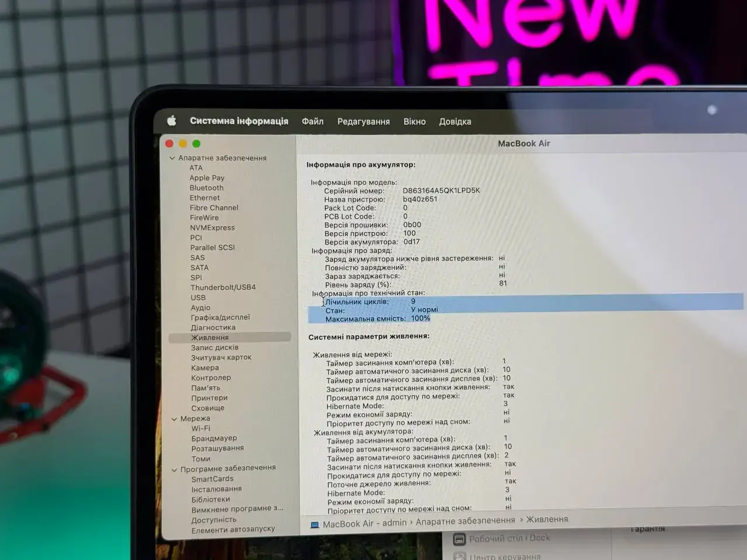The height and width of the screenshot is (560, 747).
Task: Click the green zoom window button
Action: pos(196,143)
